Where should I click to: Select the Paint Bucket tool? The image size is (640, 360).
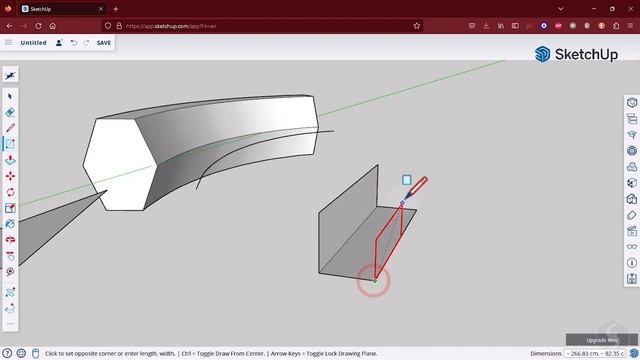coord(10,224)
